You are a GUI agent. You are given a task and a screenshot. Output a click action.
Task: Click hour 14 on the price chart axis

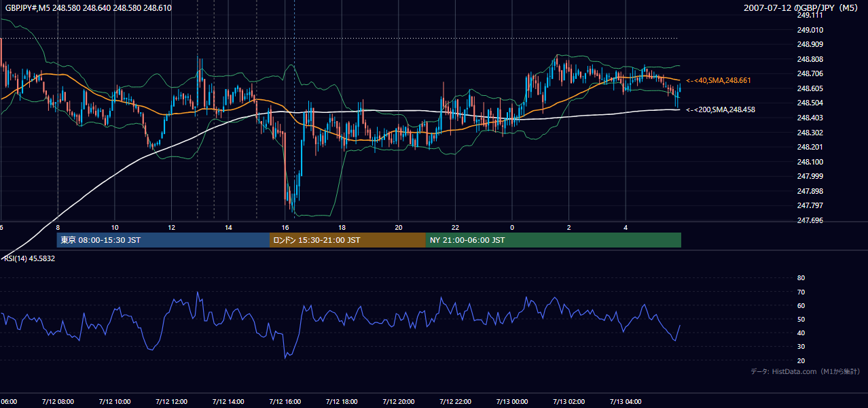(228, 227)
